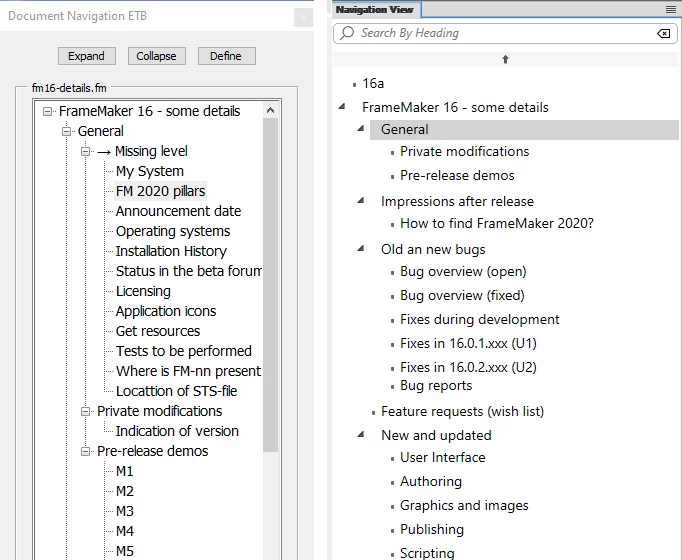Open the Navigation View panel menu icon
Image resolution: width=682 pixels, height=560 pixels.
[671, 10]
